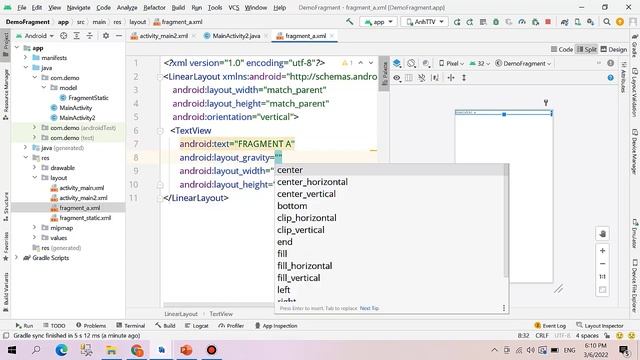Toggle the Palette side panel

coord(384,73)
